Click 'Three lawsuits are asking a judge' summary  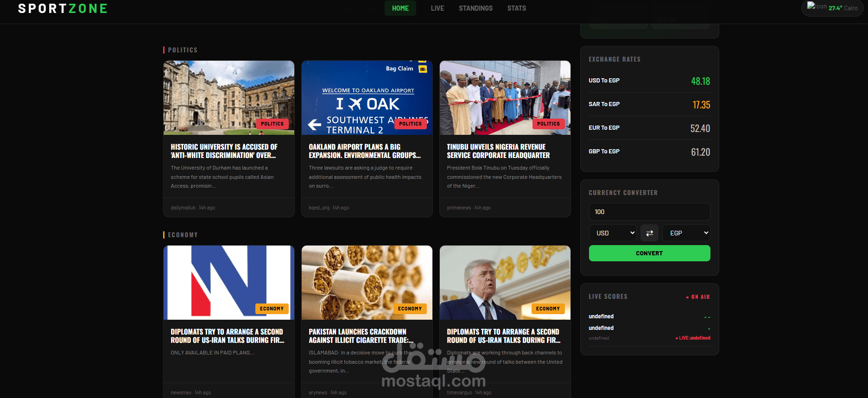[365, 177]
